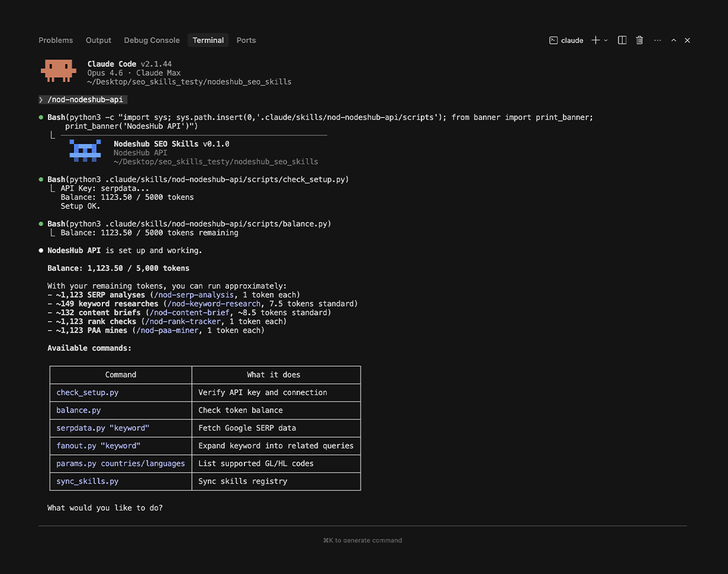Click the terminal shell icon beside claude

(x=553, y=40)
